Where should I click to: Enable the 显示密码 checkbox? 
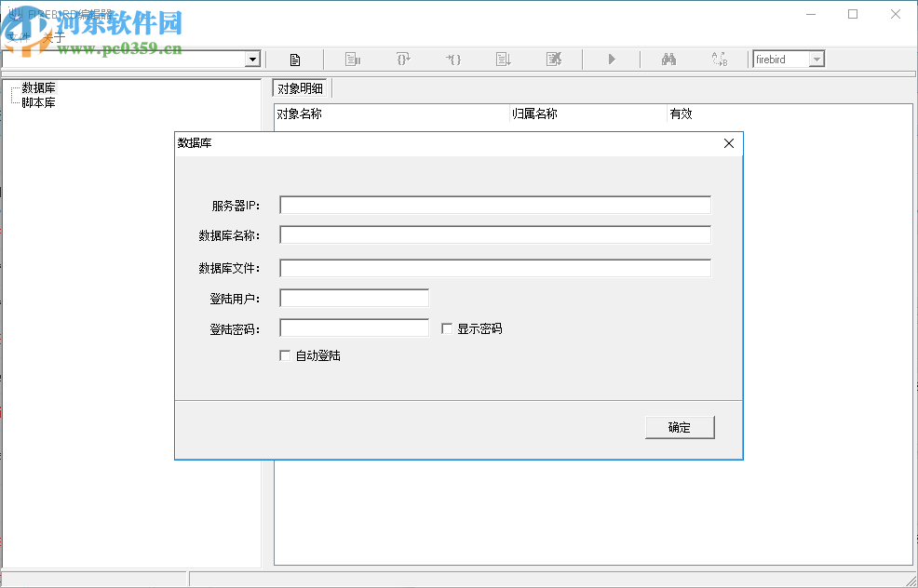pos(447,328)
